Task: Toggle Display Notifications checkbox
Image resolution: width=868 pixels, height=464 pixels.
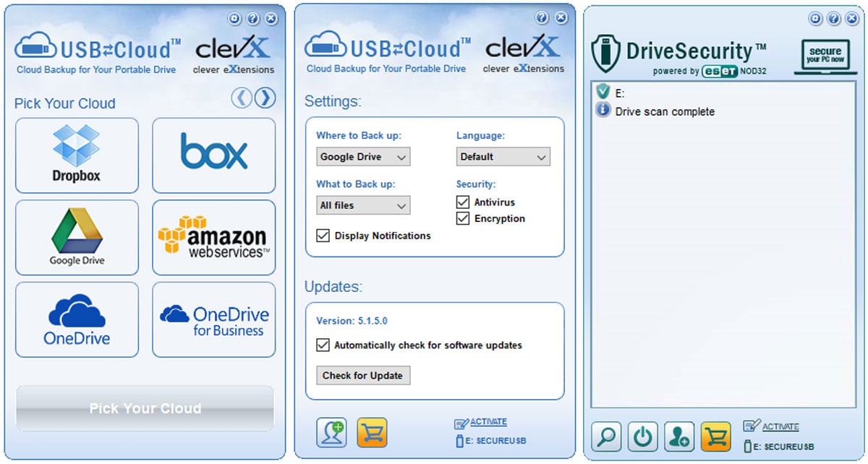Action: [x=323, y=236]
